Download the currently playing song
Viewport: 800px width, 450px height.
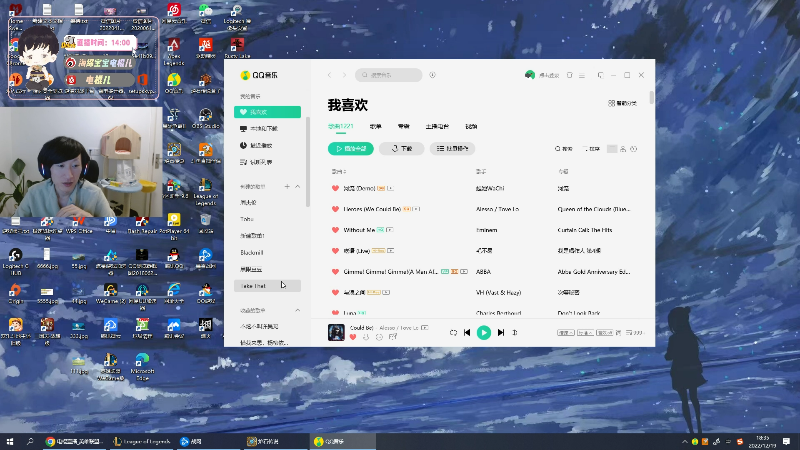coord(366,337)
